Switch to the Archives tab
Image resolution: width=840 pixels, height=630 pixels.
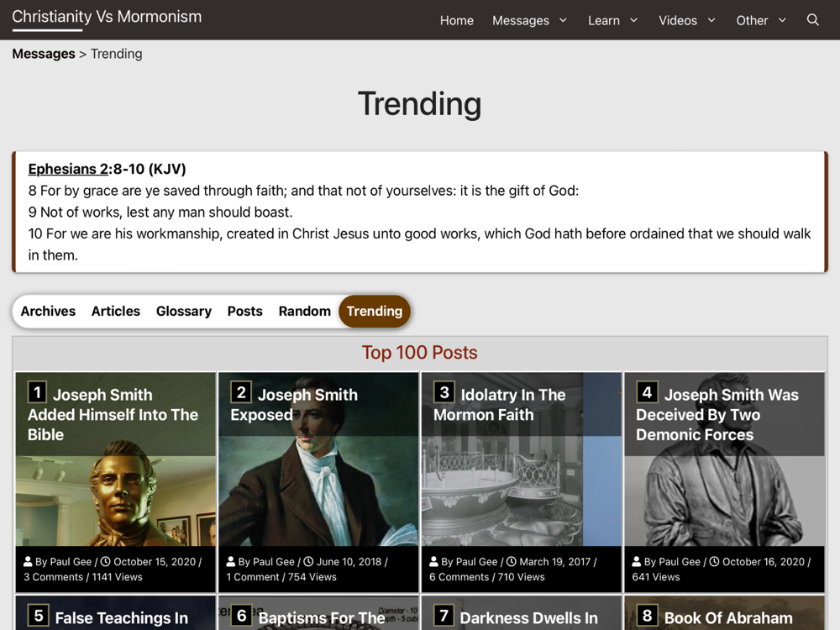pos(48,312)
